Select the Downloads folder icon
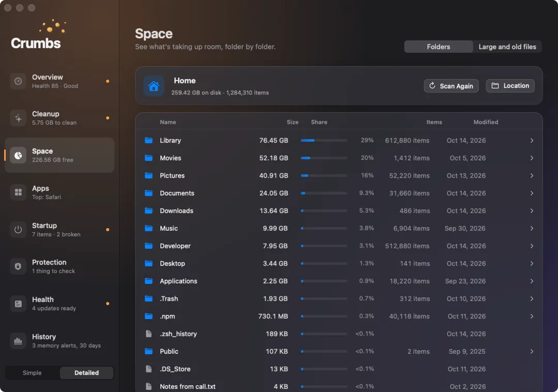The height and width of the screenshot is (392, 558). (x=149, y=211)
